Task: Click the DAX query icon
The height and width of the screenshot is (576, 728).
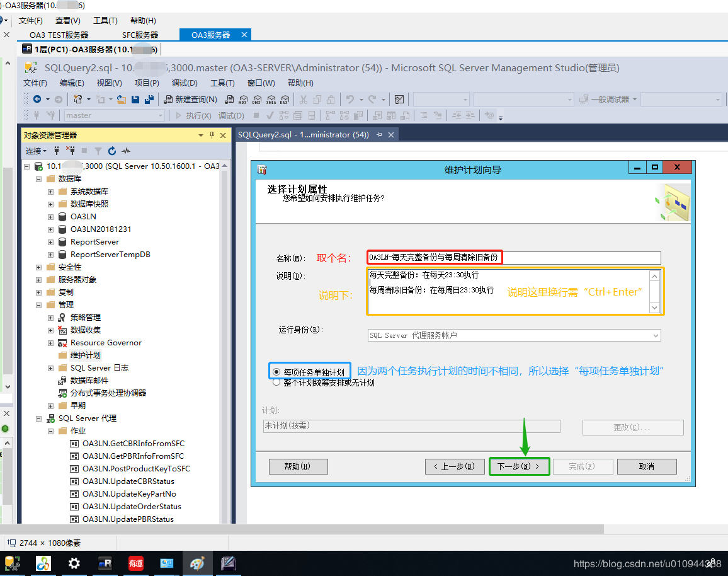Action: (285, 100)
